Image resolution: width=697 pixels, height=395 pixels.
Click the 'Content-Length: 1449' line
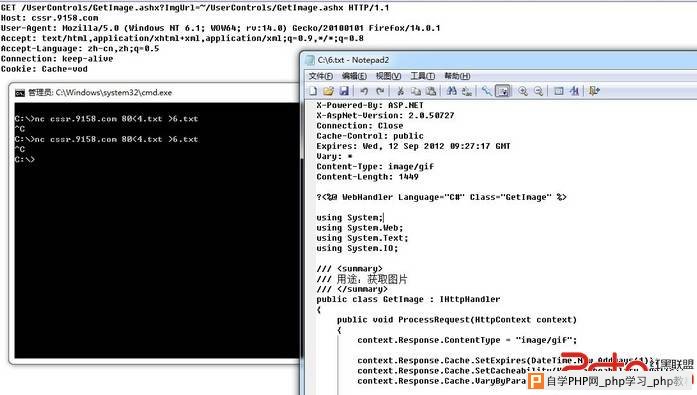point(367,177)
